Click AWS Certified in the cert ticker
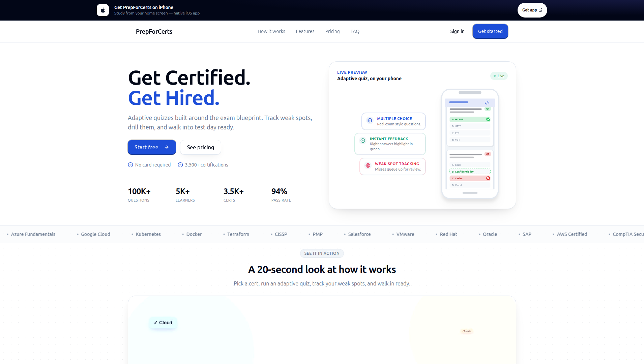Viewport: 644px width, 364px height. (572, 234)
